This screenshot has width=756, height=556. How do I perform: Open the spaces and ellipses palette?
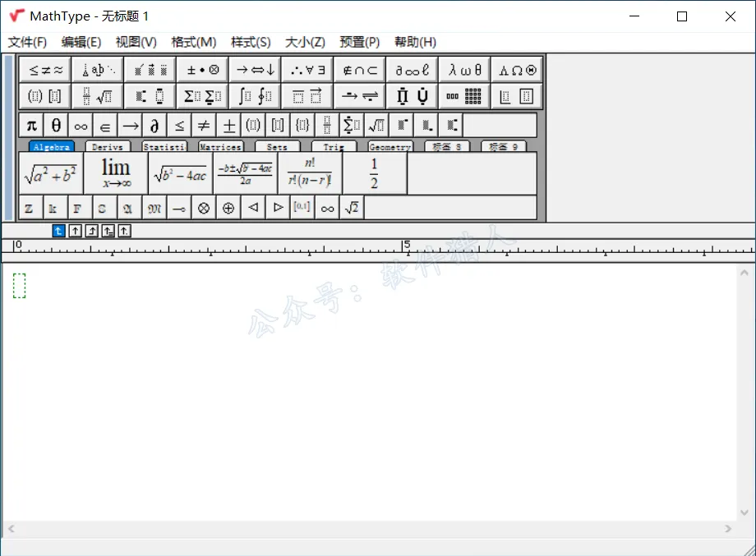tap(98, 71)
